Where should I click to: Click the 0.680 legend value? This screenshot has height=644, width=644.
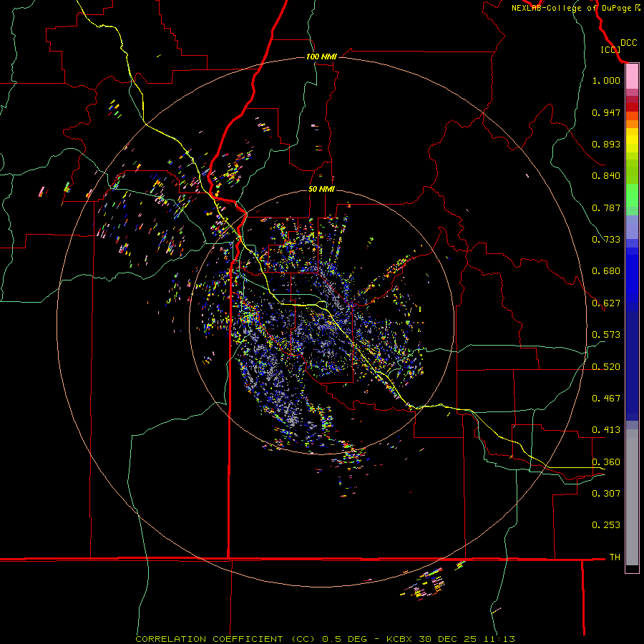coord(606,271)
